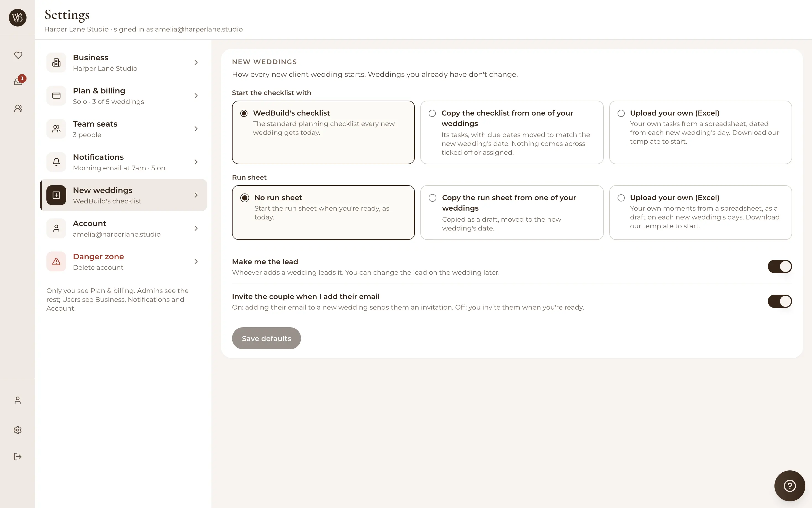Screen dimensions: 812x508
Task: Click the sign-out arrow icon
Action: (18, 456)
